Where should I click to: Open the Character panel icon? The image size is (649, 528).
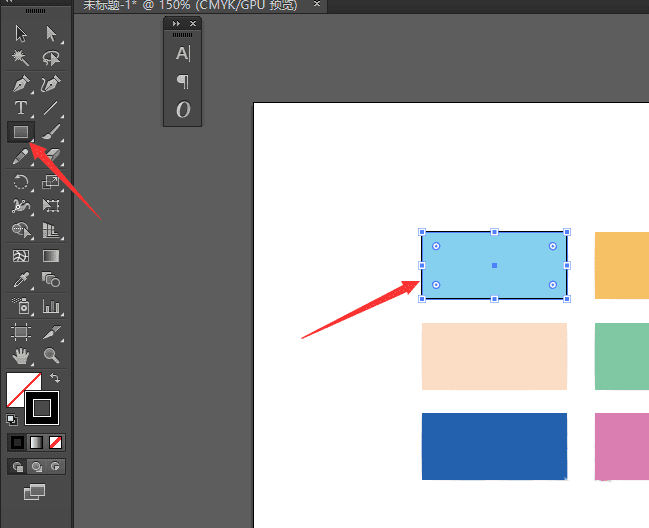tap(183, 53)
